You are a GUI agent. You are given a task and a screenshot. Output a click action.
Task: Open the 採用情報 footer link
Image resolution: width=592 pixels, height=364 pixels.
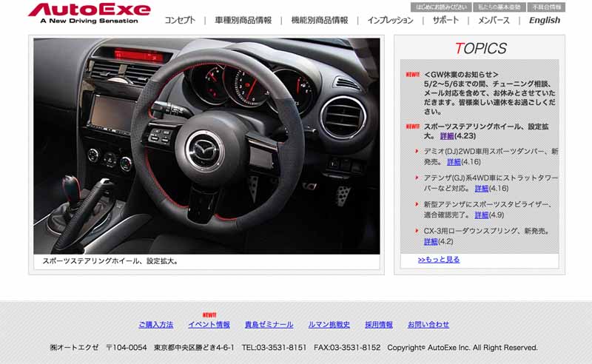pos(379,325)
